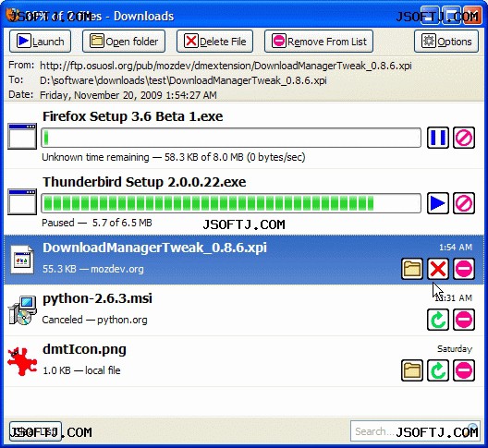This screenshot has height=448, width=488.
Task: Click the '55.3 KB — mozdev.org' text
Action: pyautogui.click(x=93, y=269)
